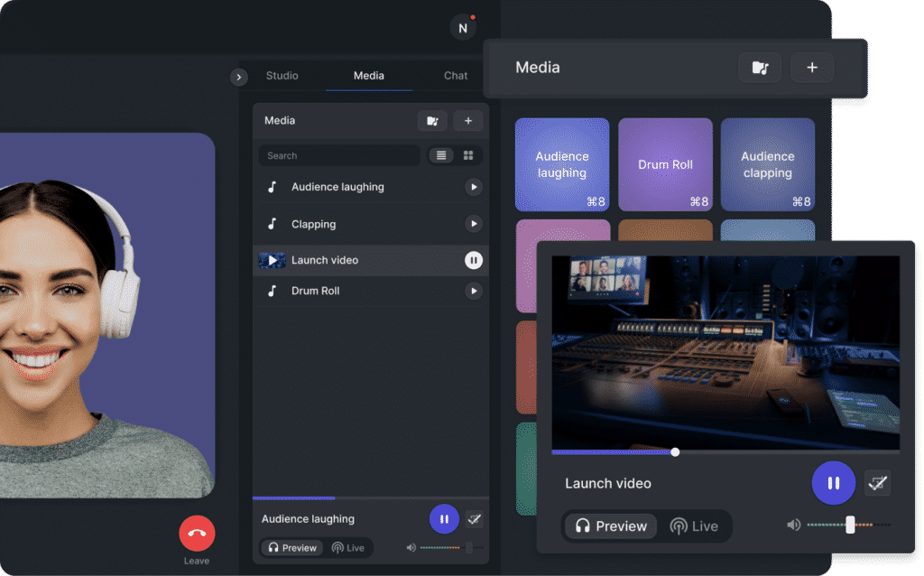This screenshot has width=924, height=576.
Task: Pause the Audience laughing audio playback
Action: [x=444, y=519]
